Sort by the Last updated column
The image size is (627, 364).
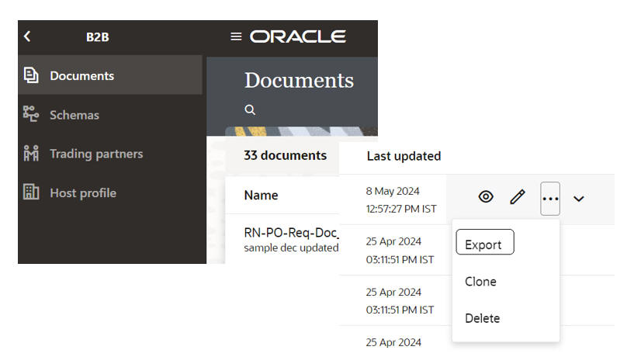pyautogui.click(x=404, y=156)
